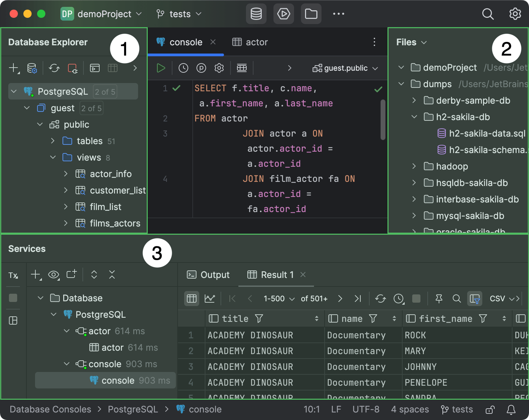Browse query history via the clock icon

tap(183, 68)
